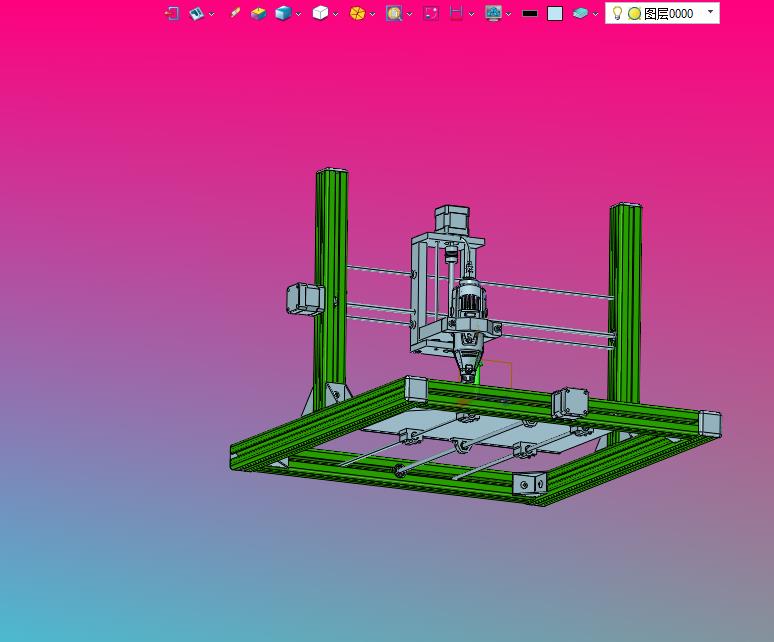This screenshot has width=774, height=642.
Task: Expand the blue cube display-mode dropdown
Action: (299, 14)
